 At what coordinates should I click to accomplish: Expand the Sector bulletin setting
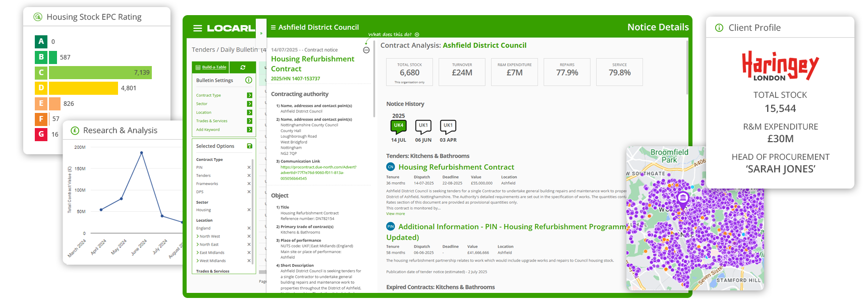(250, 104)
